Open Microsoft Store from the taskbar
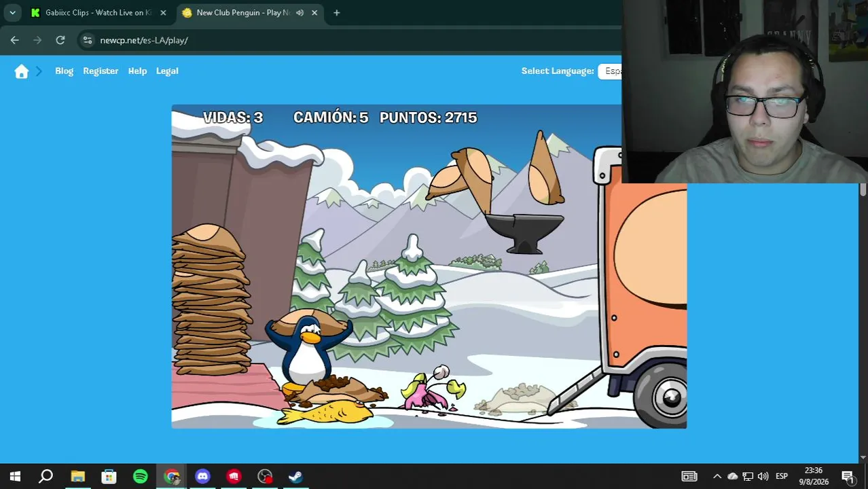This screenshot has height=489, width=868. pos(109,476)
